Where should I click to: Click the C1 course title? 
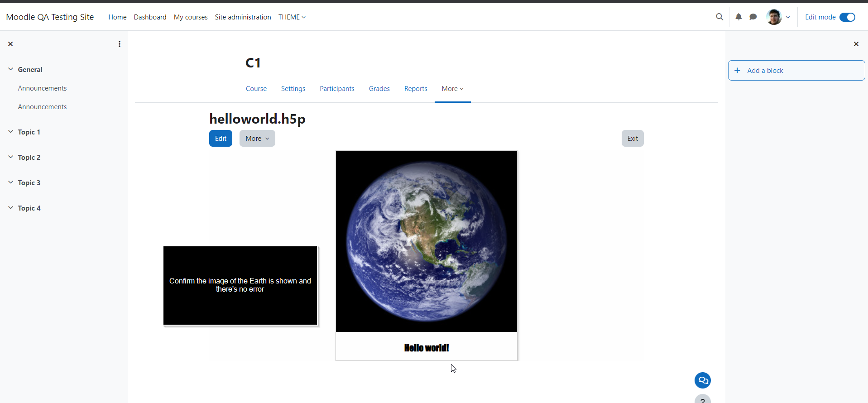(x=253, y=63)
